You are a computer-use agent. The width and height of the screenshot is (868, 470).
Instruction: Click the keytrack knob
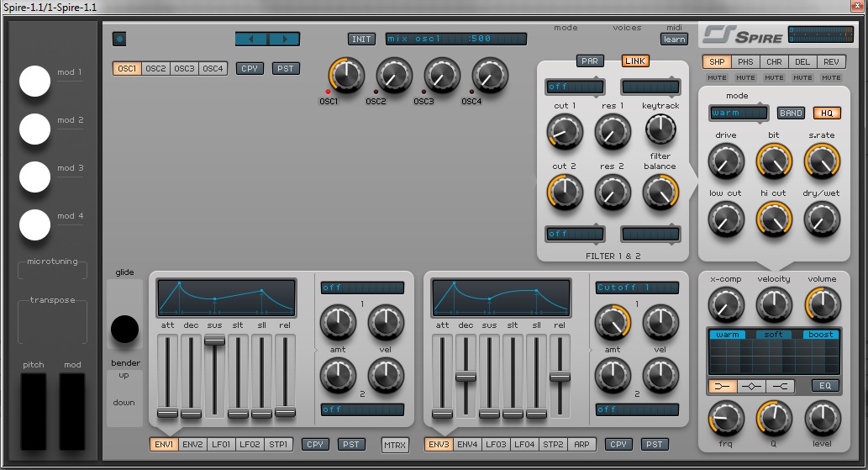(660, 129)
